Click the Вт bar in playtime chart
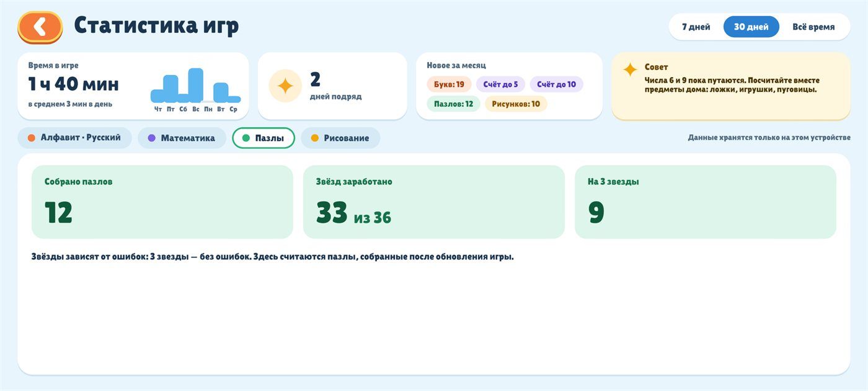868x391 pixels. [x=221, y=92]
